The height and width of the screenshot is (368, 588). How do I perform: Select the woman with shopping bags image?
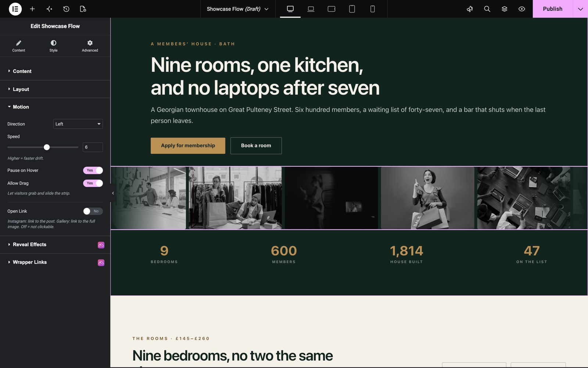(x=427, y=198)
